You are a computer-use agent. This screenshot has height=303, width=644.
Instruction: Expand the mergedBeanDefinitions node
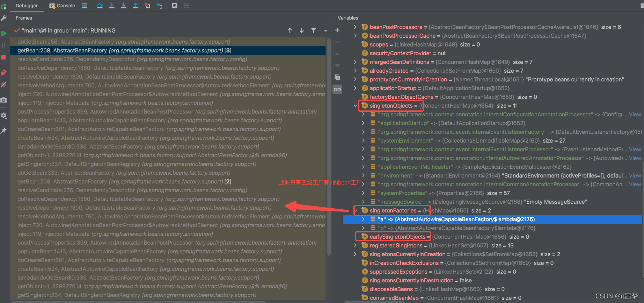(x=356, y=62)
